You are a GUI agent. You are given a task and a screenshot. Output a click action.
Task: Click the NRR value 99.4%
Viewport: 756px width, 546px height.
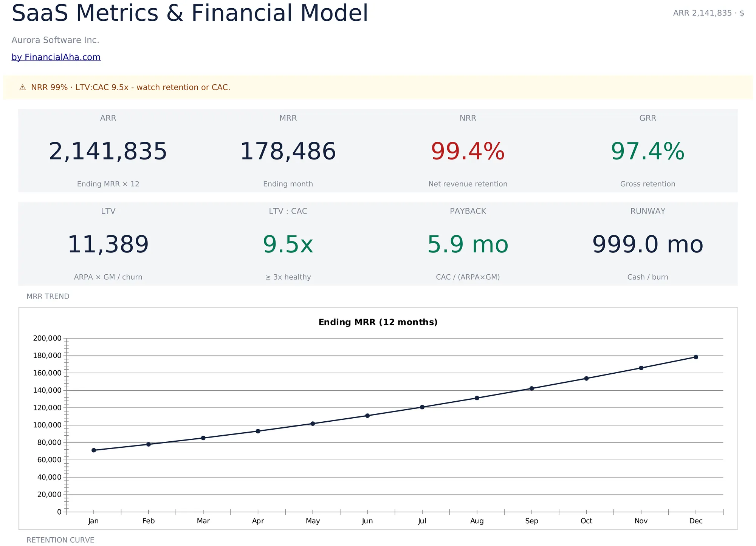tap(468, 151)
